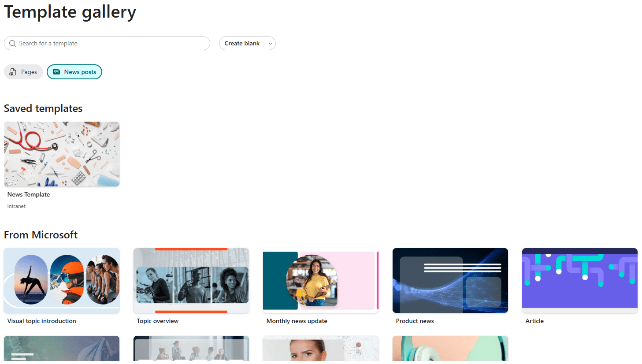This screenshot has width=642, height=364.
Task: Select the page icon on the Pages filter
Action: (x=13, y=72)
